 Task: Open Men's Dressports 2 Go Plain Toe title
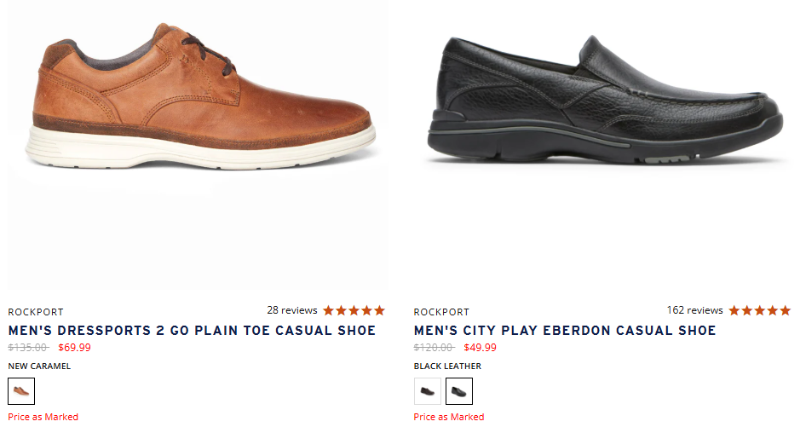pos(192,330)
